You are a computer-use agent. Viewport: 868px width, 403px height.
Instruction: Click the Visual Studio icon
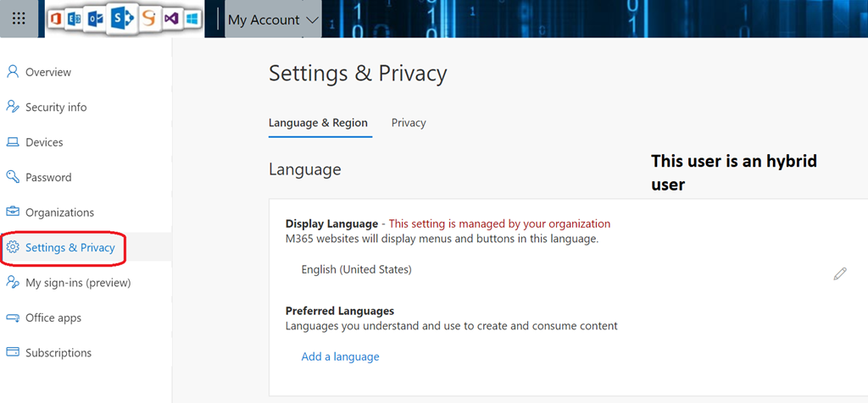point(172,19)
